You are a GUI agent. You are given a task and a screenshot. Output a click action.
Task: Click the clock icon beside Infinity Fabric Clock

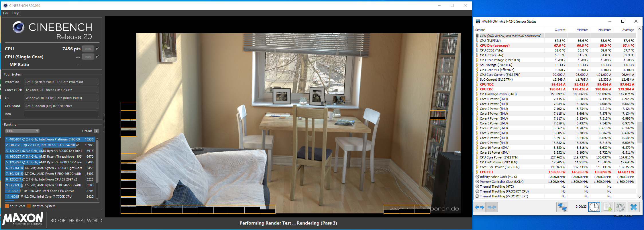(x=477, y=177)
